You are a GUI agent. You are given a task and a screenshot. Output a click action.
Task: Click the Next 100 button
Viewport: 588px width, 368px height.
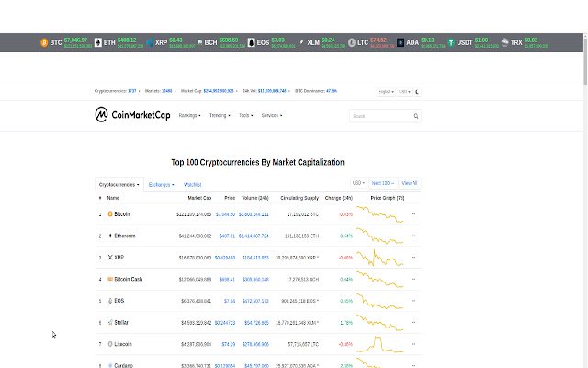click(x=383, y=183)
